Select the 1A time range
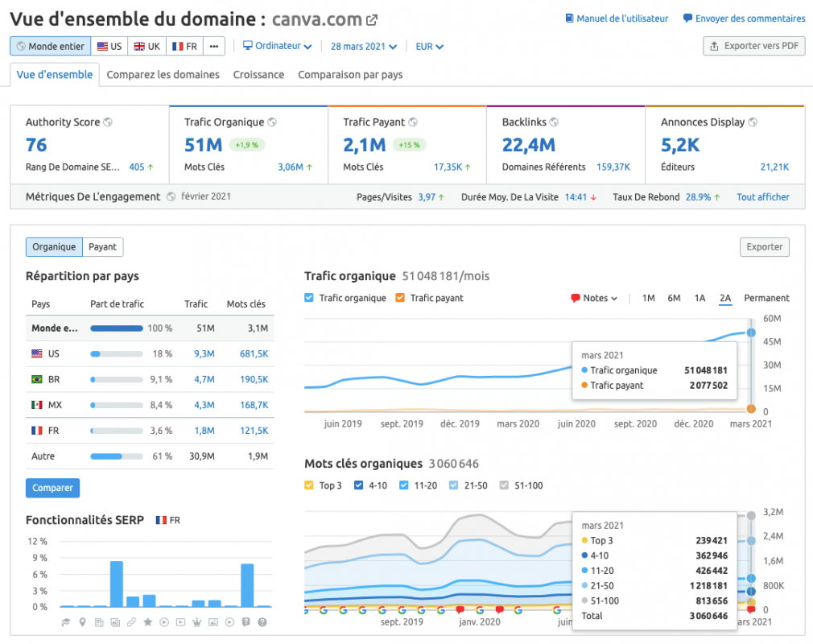This screenshot has width=813, height=644. pos(700,298)
